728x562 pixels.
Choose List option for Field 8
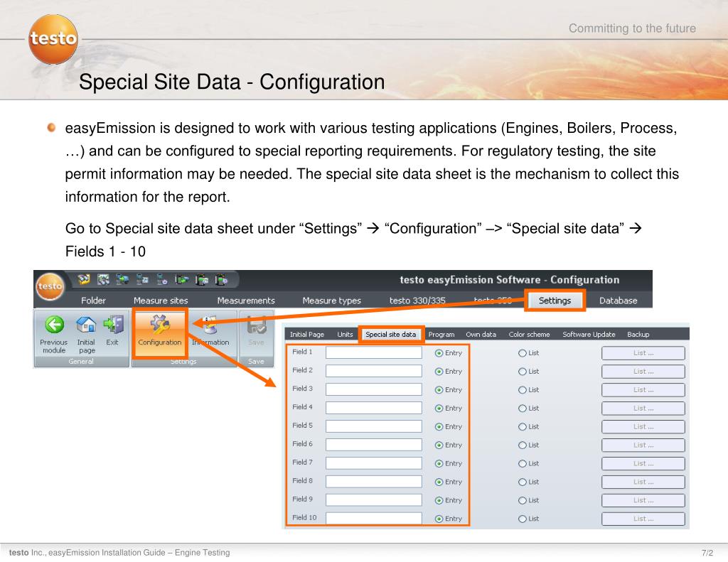[523, 482]
